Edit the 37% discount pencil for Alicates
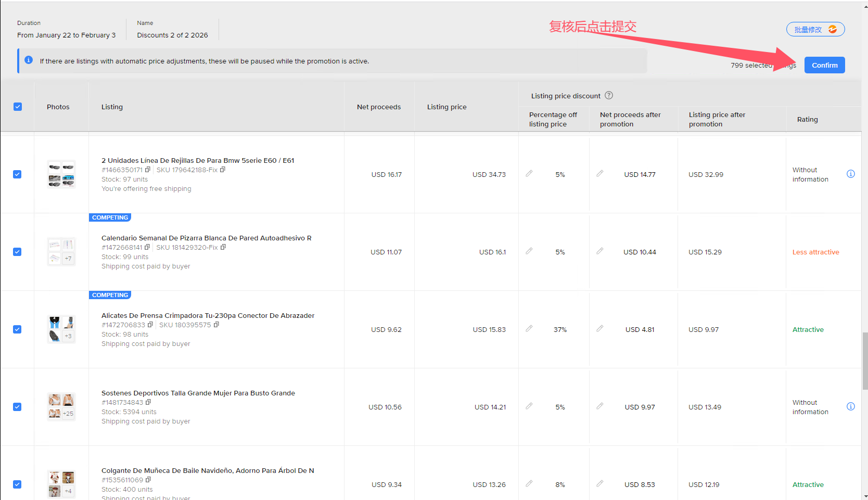The image size is (868, 500). (529, 329)
